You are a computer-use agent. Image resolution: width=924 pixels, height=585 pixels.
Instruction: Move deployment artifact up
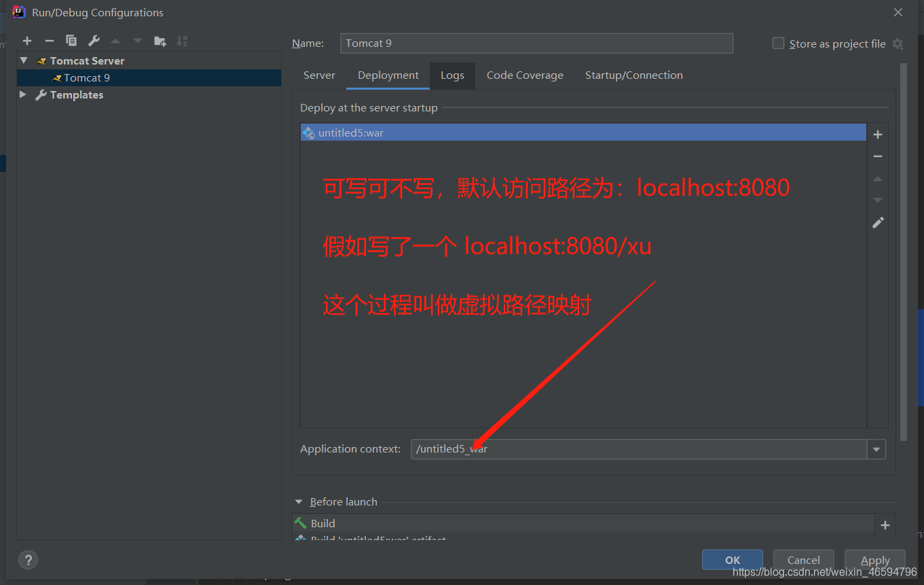[x=878, y=179]
